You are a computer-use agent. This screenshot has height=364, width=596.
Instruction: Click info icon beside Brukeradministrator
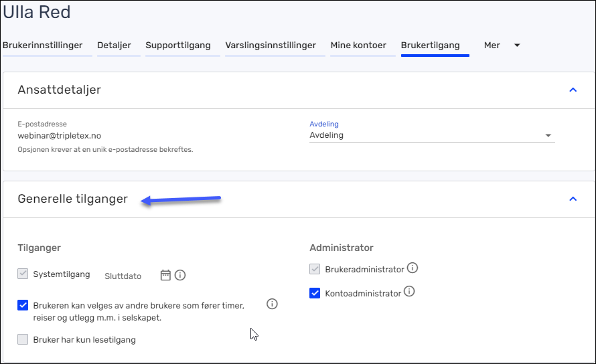pos(413,268)
